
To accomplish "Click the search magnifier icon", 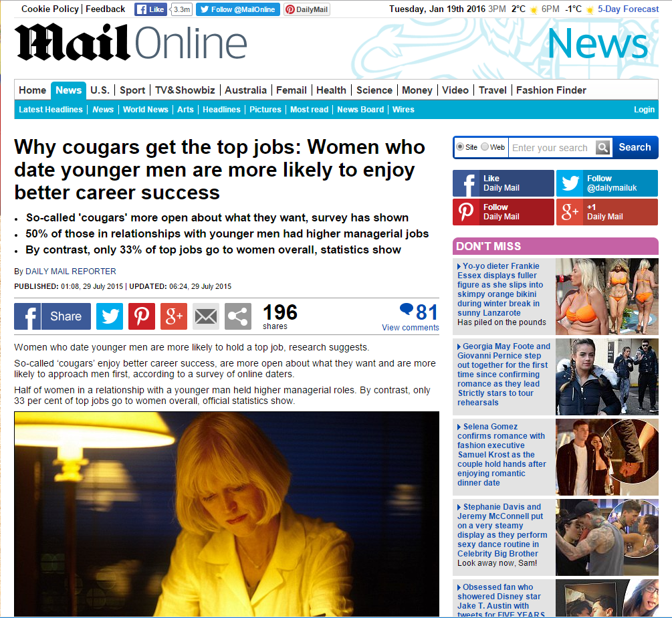I will pos(603,148).
